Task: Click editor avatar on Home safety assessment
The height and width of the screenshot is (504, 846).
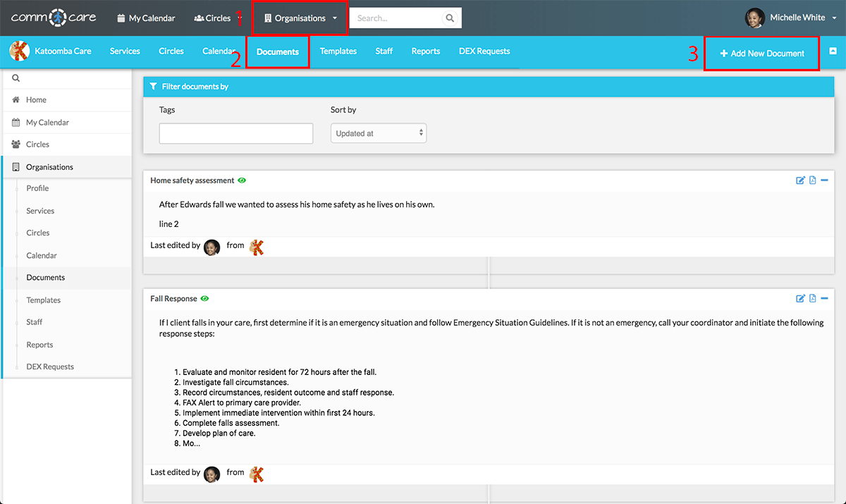Action: [212, 247]
